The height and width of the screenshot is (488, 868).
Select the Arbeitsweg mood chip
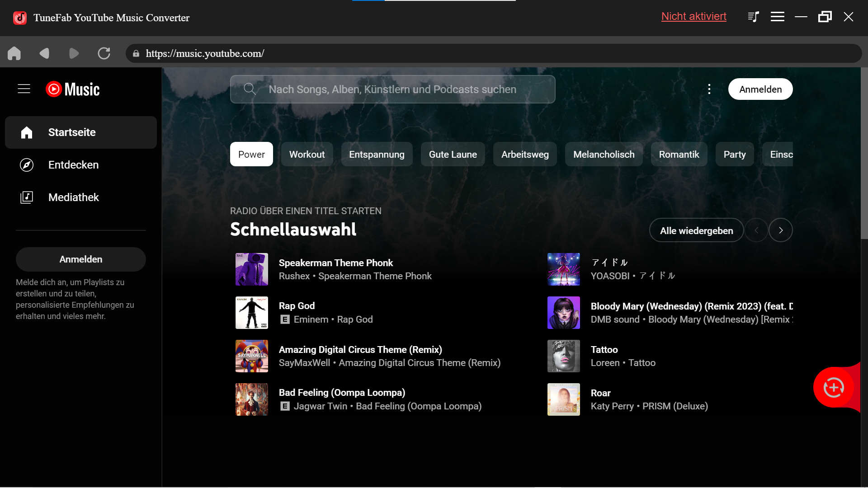[x=525, y=154]
